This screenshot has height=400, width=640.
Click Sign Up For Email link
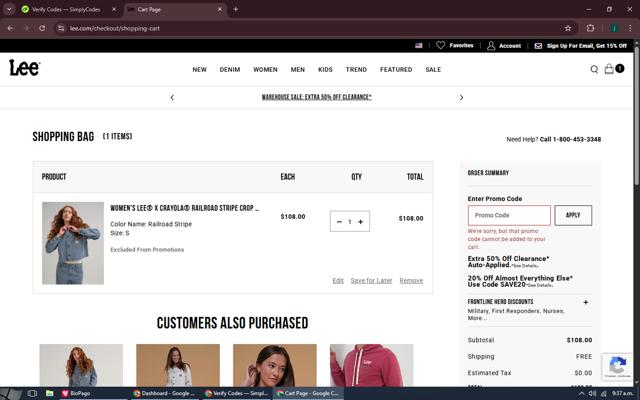coord(587,46)
